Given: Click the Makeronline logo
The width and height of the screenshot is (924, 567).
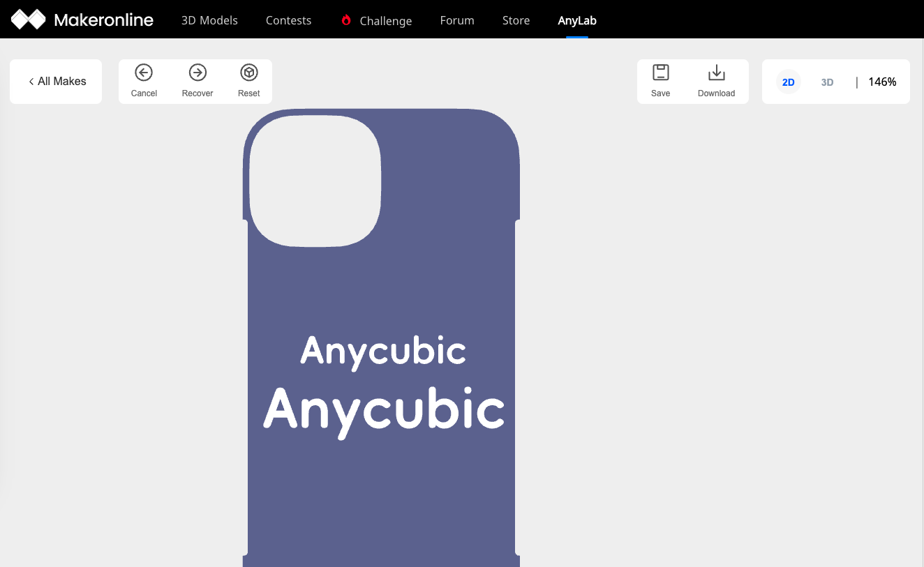Looking at the screenshot, I should coord(82,20).
